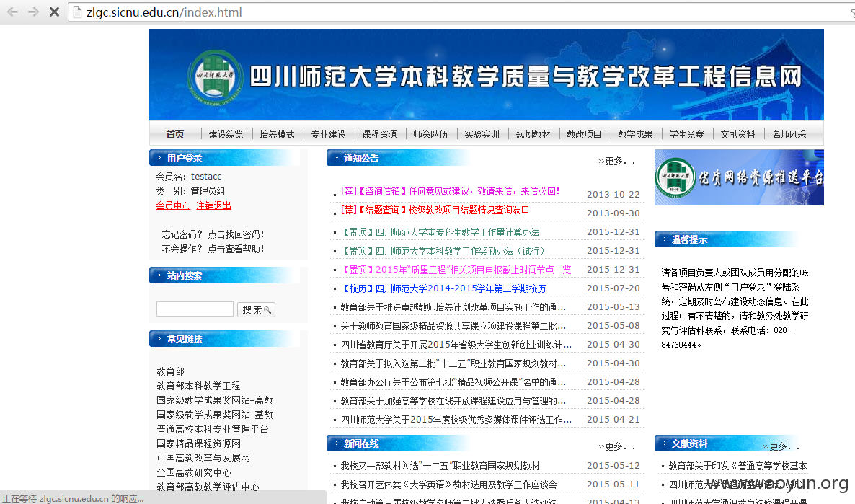Go forward with the browser forward arrow
The height and width of the screenshot is (504, 855).
33,12
